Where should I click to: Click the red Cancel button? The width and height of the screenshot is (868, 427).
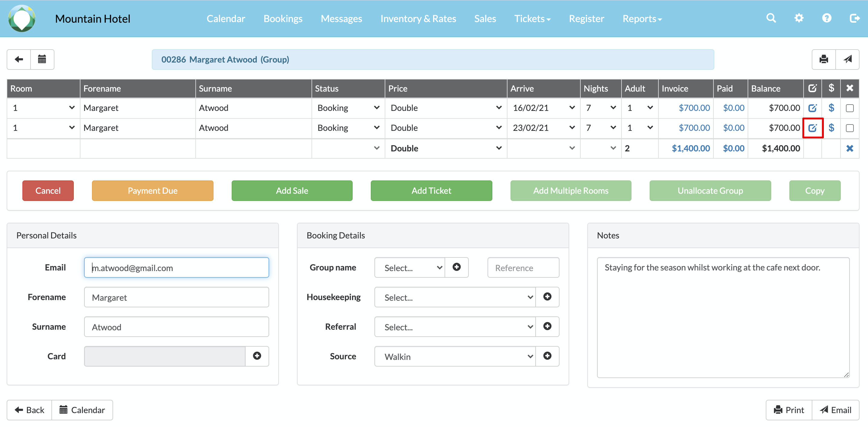tap(48, 191)
